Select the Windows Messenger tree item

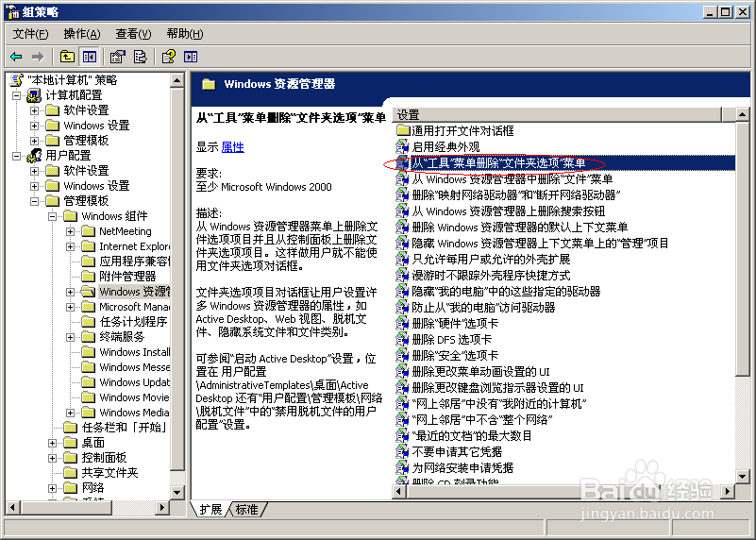pos(135,367)
